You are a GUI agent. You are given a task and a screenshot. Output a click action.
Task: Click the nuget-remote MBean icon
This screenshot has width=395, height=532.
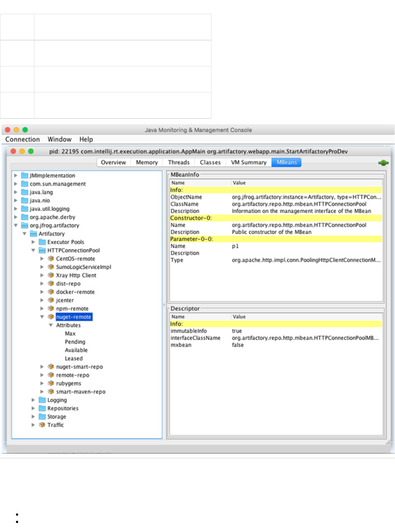pos(51,317)
